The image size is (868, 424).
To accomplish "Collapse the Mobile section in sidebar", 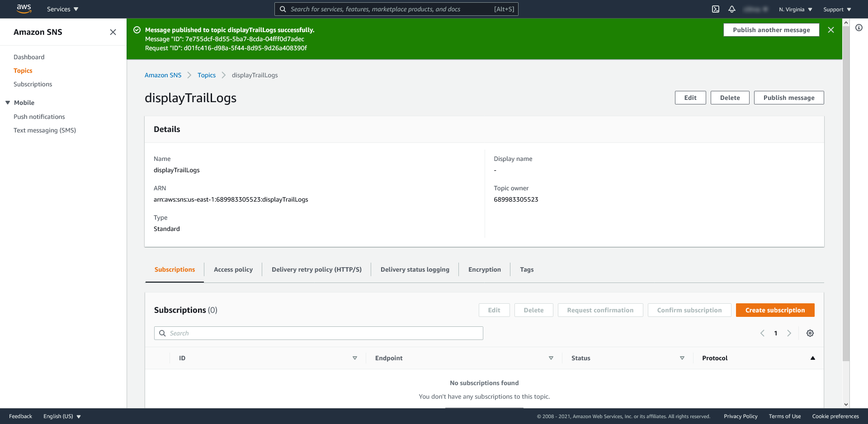I will [x=8, y=103].
